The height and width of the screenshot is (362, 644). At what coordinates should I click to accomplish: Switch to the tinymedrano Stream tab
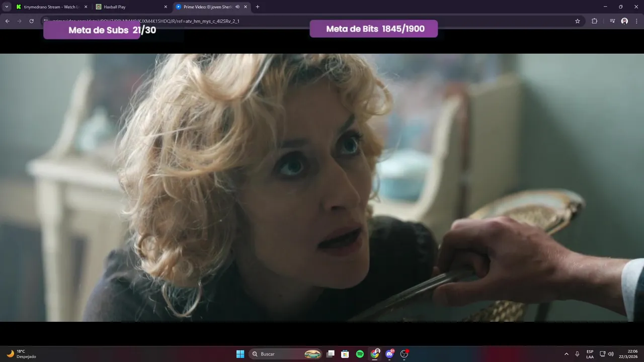(52, 7)
